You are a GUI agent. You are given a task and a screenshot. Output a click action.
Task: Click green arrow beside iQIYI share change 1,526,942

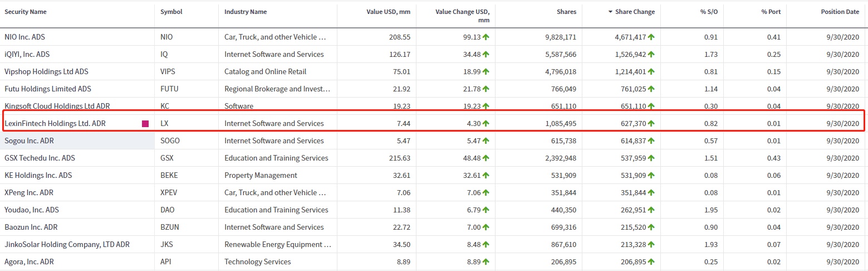tap(651, 55)
